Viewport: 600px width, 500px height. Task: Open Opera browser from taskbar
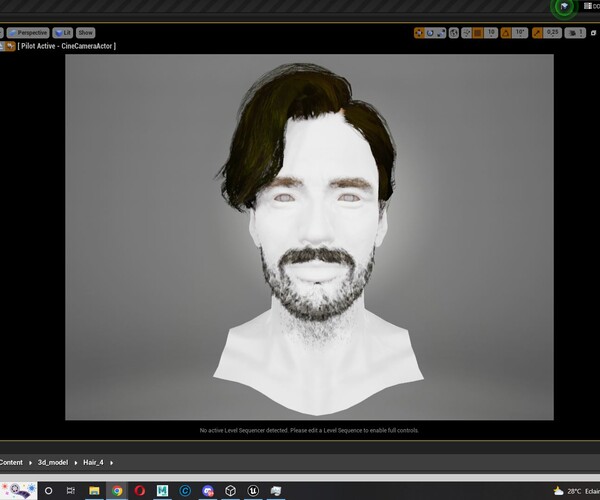140,490
